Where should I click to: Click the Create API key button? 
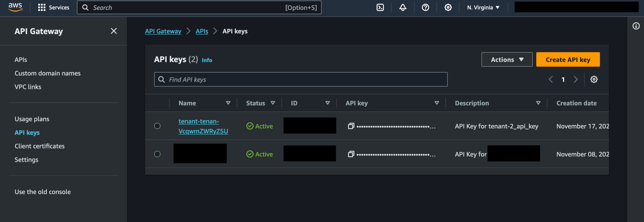click(568, 60)
